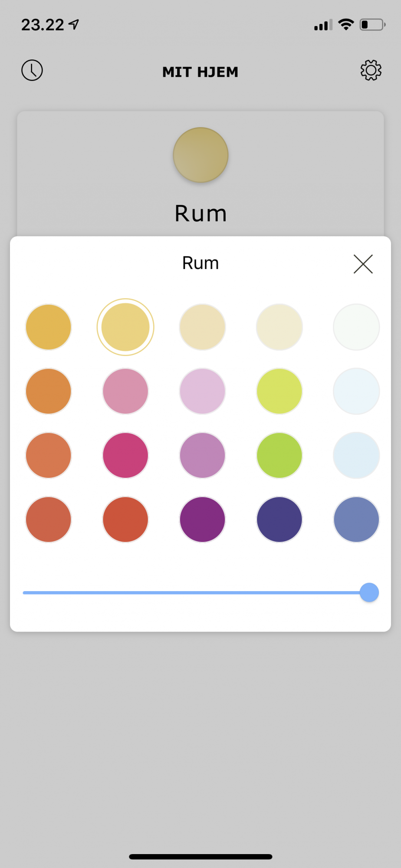The width and height of the screenshot is (401, 868).
Task: Toggle the Rum light bulb circle
Action: pos(200,155)
